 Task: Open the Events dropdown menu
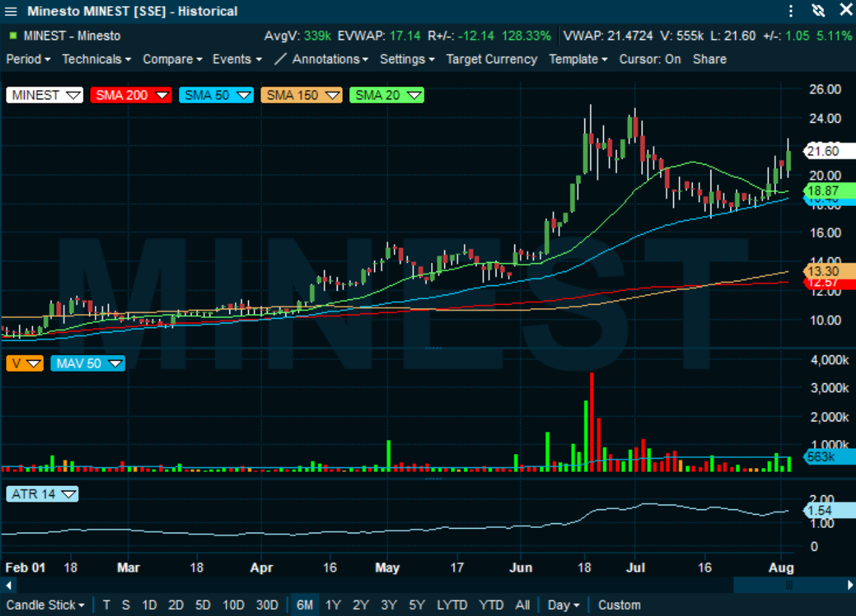(x=238, y=59)
